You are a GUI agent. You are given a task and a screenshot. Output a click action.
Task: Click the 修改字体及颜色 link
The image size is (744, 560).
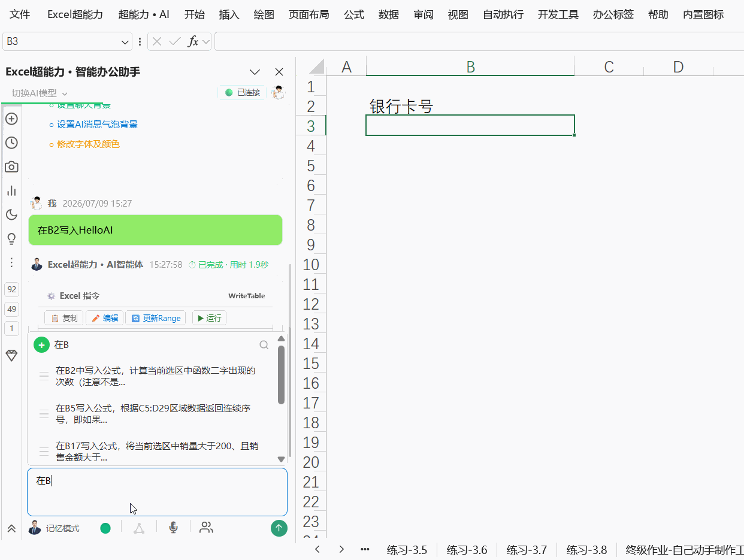(89, 144)
